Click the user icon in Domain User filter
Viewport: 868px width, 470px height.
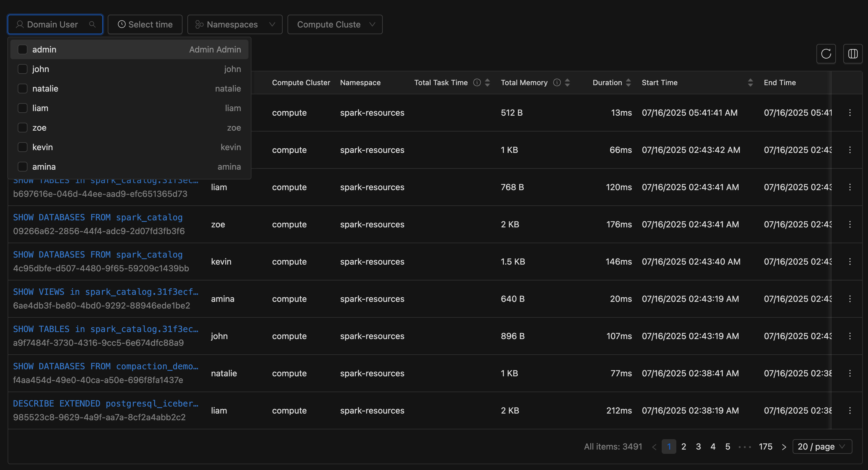click(x=20, y=24)
